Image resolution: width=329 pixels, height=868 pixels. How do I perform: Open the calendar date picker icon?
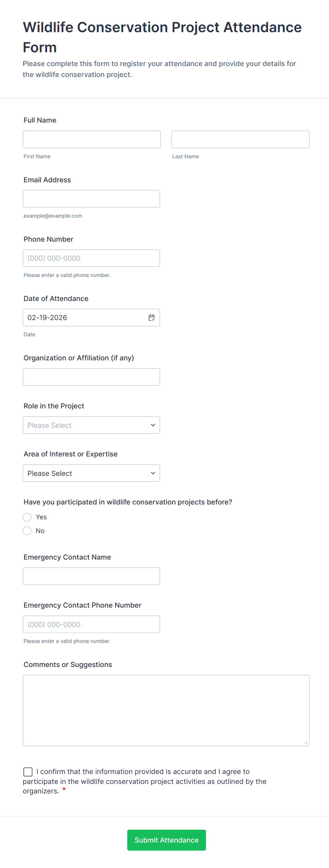(x=152, y=318)
